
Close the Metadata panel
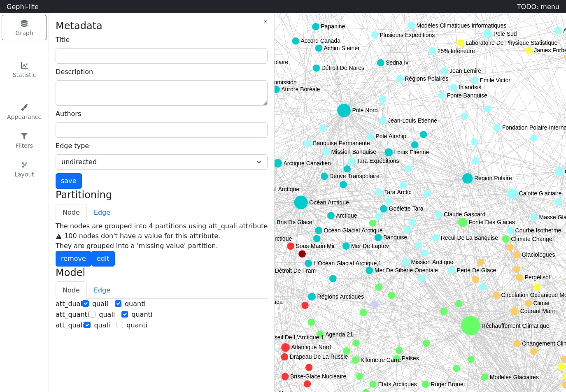click(266, 22)
